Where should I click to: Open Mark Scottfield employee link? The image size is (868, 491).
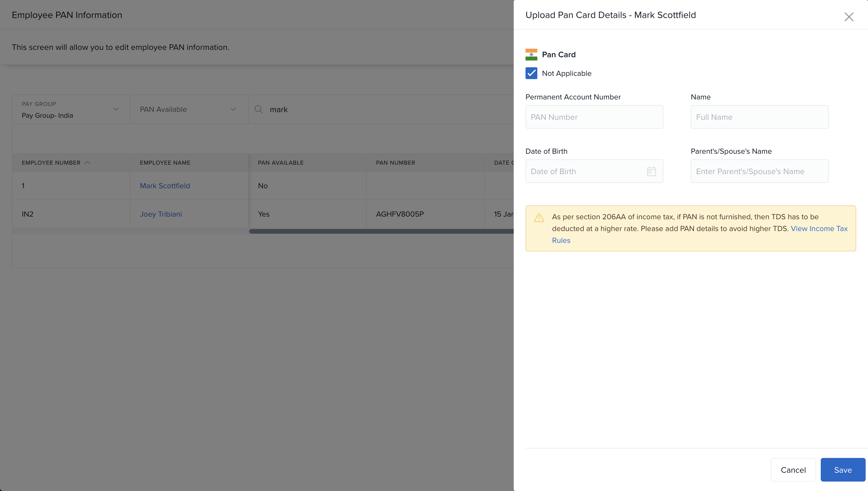pos(165,186)
